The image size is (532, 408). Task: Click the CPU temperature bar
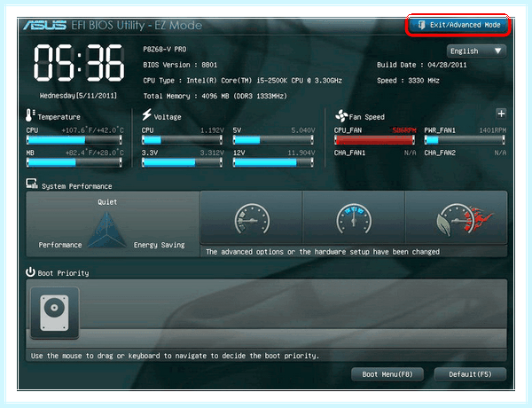(74, 140)
